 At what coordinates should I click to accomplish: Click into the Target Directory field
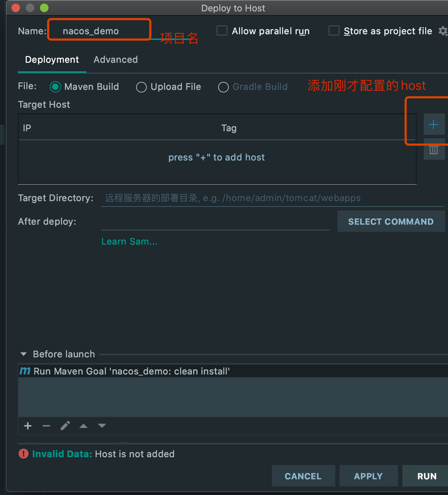point(273,198)
